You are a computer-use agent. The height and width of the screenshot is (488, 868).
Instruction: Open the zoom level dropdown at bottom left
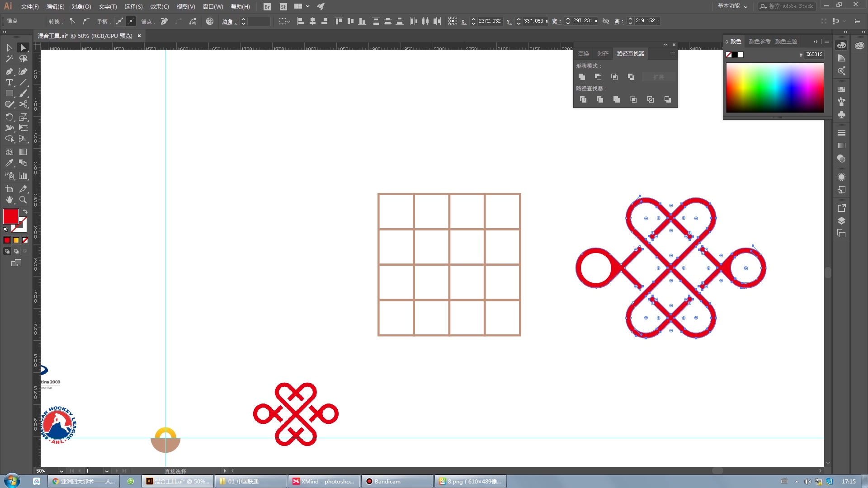tap(61, 471)
